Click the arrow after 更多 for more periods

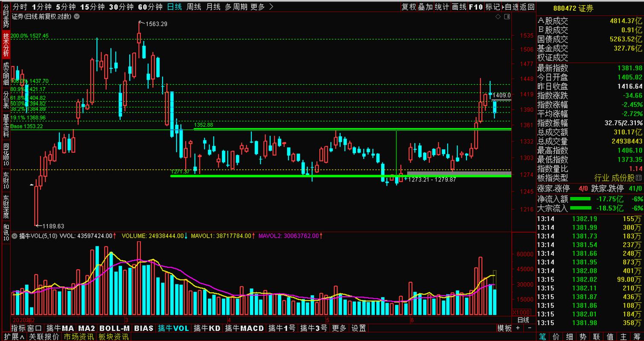(x=271, y=7)
